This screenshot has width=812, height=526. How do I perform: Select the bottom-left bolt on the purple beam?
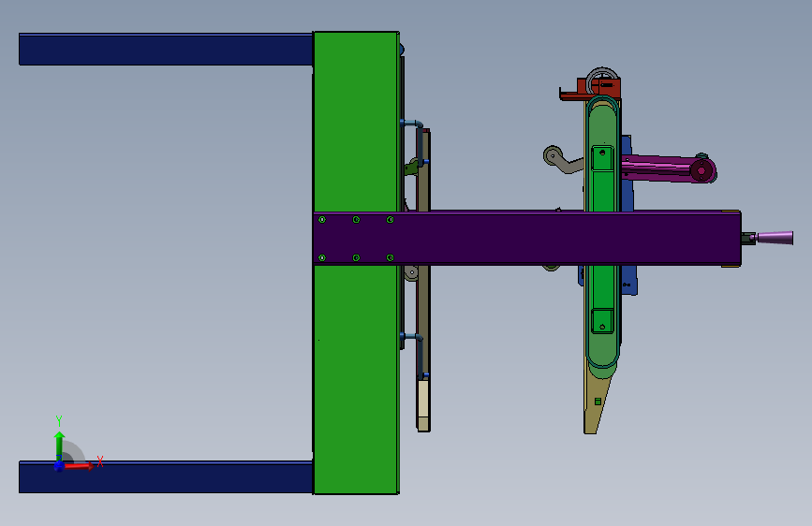(x=321, y=257)
